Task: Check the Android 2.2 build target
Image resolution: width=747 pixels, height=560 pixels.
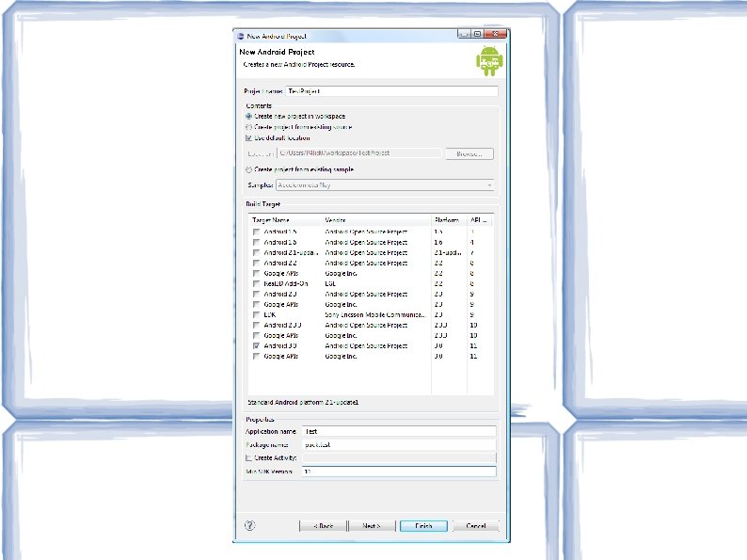Action: click(x=256, y=264)
